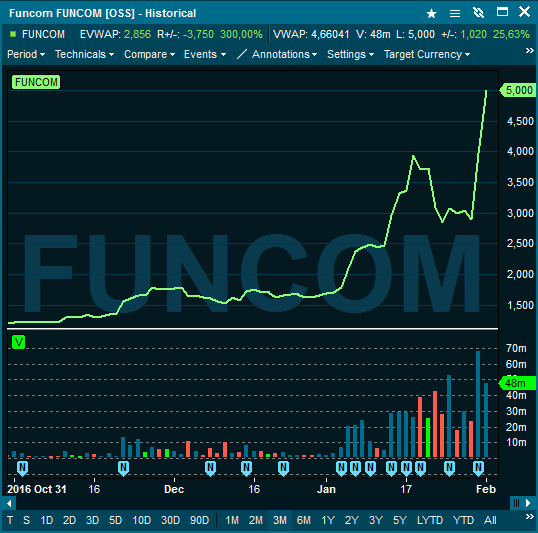Switch to the 3Y period
The width and height of the screenshot is (538, 533).
(x=376, y=520)
